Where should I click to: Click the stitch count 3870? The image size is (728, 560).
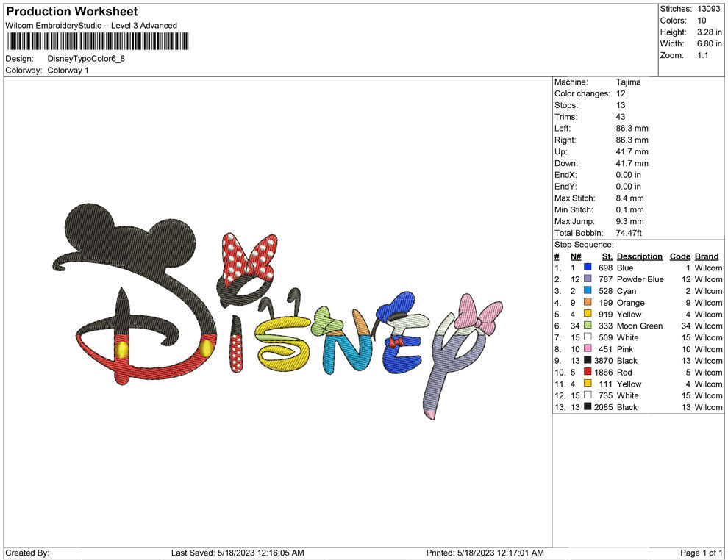603,361
